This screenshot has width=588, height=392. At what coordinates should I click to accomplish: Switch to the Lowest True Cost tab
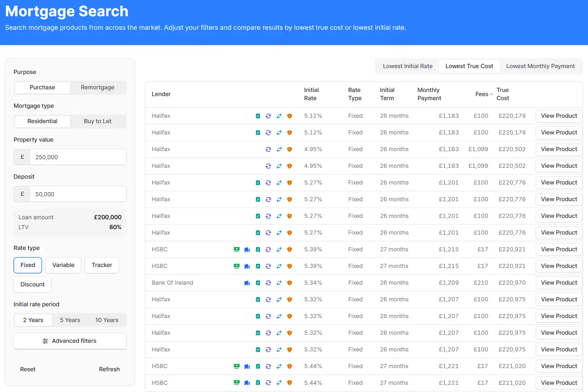(x=469, y=66)
